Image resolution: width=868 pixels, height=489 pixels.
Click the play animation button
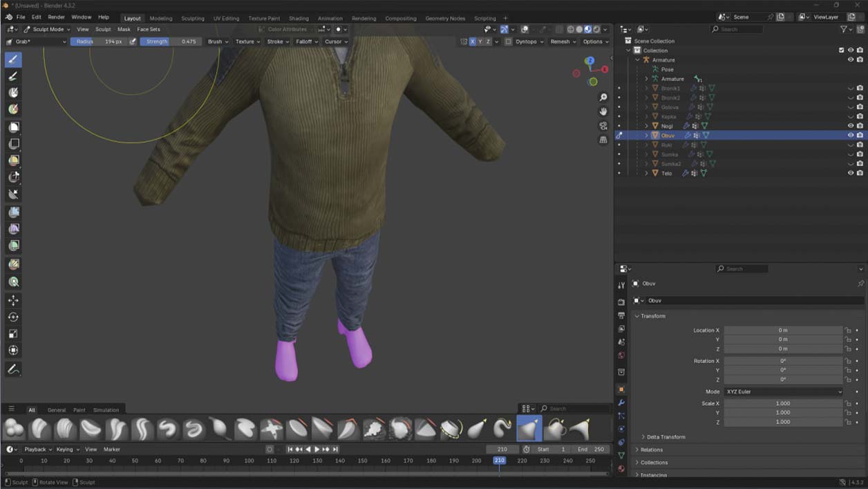317,450
